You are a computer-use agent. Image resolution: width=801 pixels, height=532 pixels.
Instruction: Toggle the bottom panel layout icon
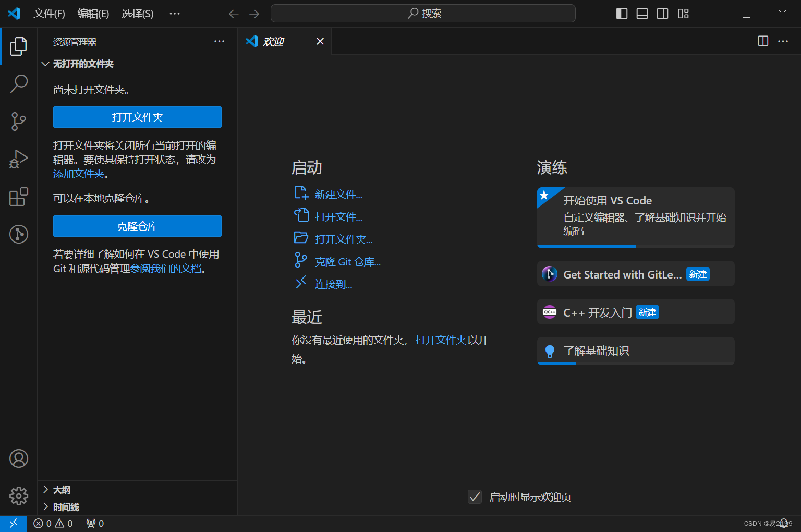coord(642,14)
